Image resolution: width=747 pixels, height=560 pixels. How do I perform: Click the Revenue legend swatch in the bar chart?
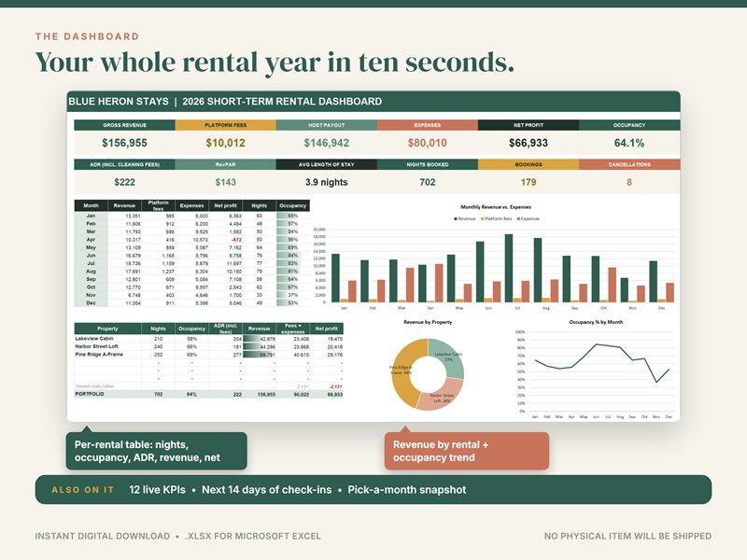[456, 218]
